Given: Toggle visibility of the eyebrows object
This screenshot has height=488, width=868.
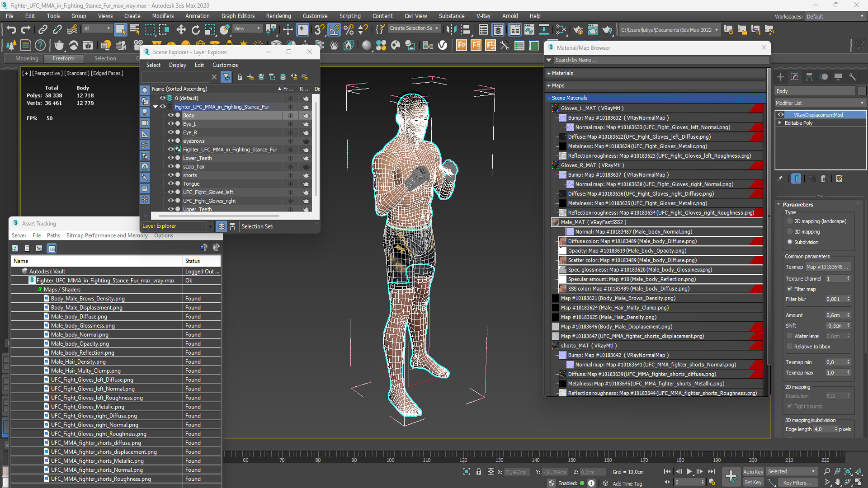Looking at the screenshot, I should (171, 141).
